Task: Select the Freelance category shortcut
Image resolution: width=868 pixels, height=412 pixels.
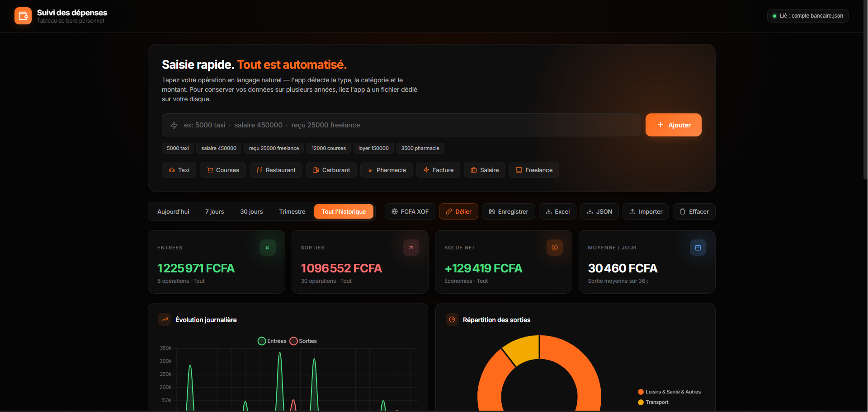Action: pos(534,170)
